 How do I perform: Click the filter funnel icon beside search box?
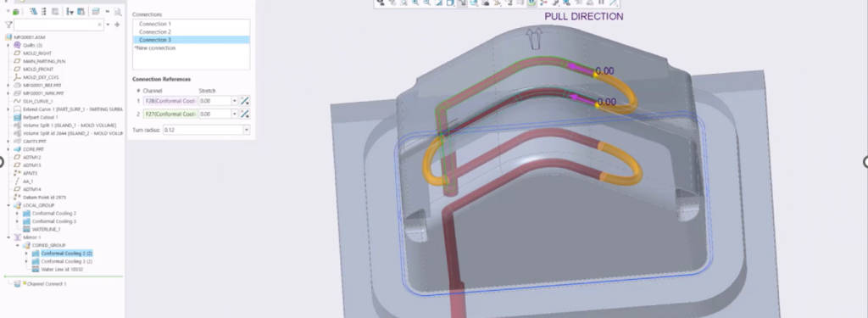point(8,25)
